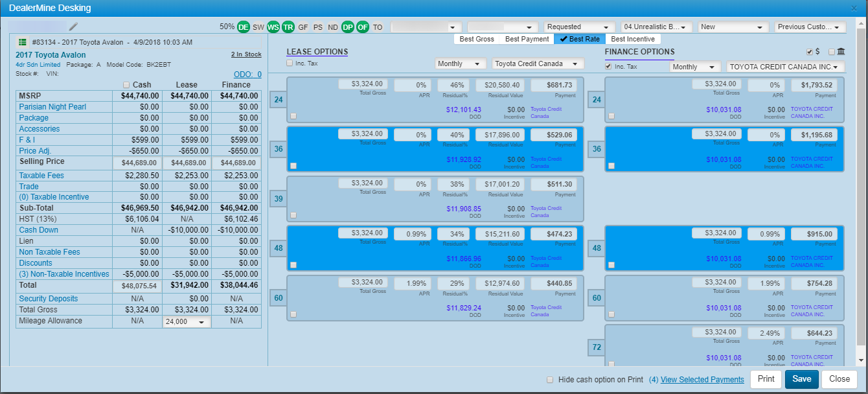The width and height of the screenshot is (868, 394).
Task: Click the Save button
Action: [801, 379]
